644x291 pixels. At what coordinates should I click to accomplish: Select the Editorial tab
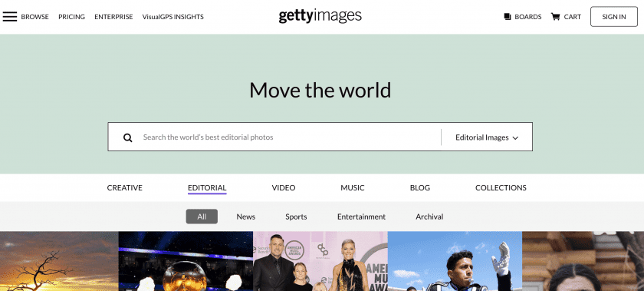pyautogui.click(x=207, y=187)
